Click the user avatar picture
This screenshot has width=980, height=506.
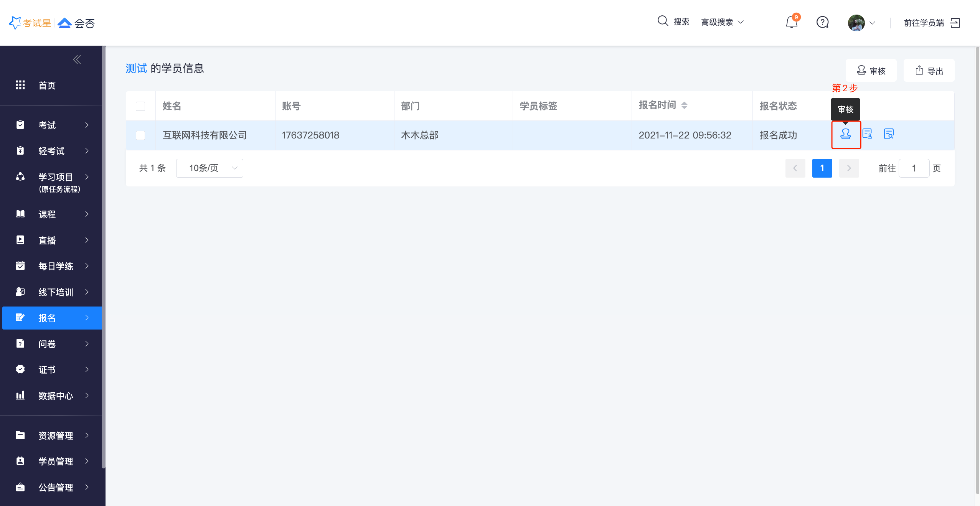pyautogui.click(x=856, y=23)
